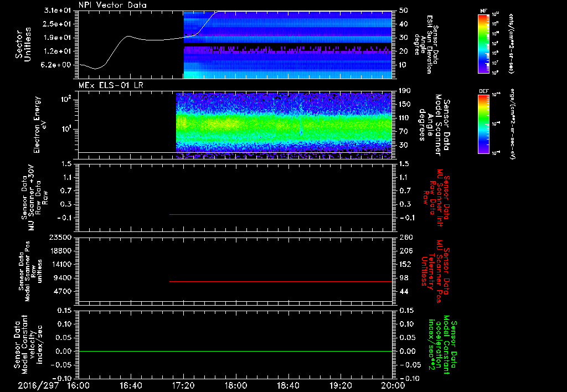Click the '10¹' electron energy tick label
This screenshot has height=392, width=567.
point(68,129)
